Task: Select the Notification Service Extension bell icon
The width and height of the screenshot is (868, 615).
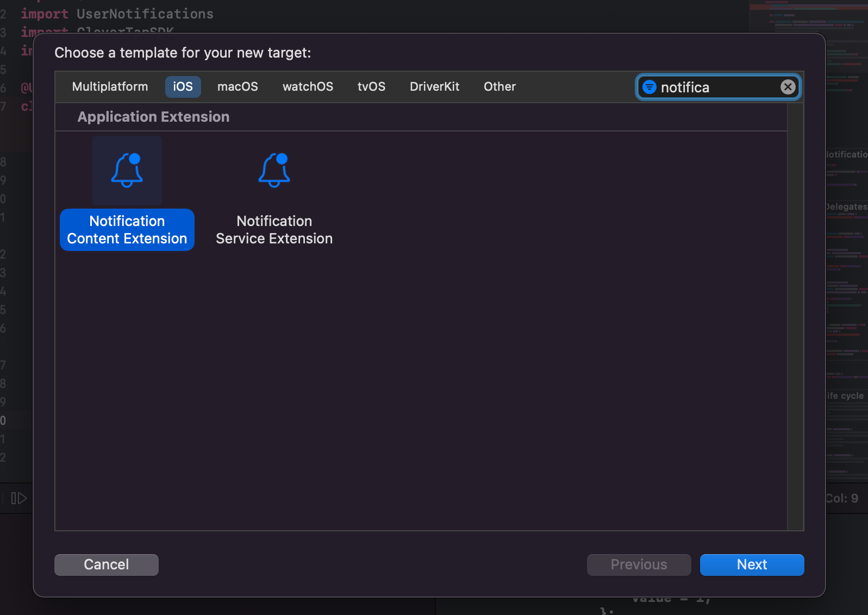Action: (x=274, y=170)
